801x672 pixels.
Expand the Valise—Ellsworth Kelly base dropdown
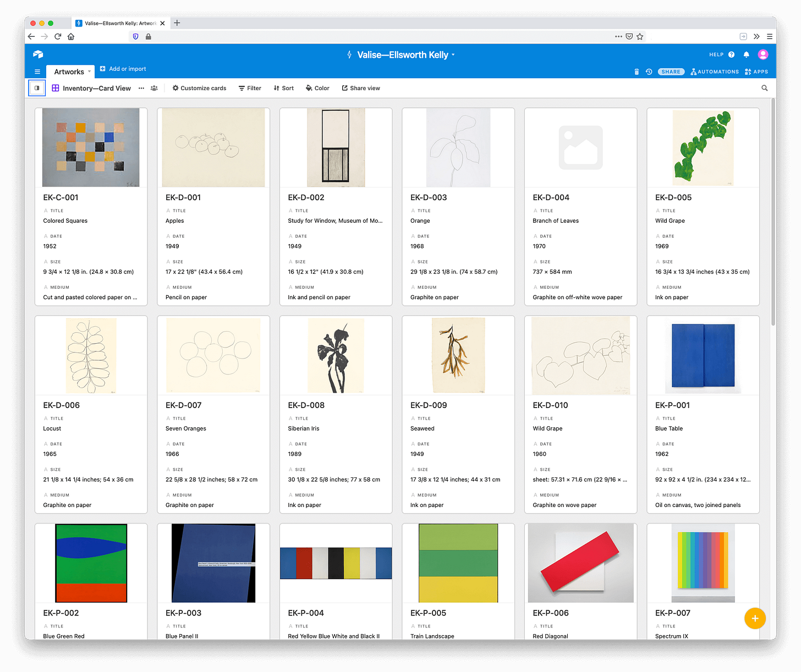coord(453,55)
